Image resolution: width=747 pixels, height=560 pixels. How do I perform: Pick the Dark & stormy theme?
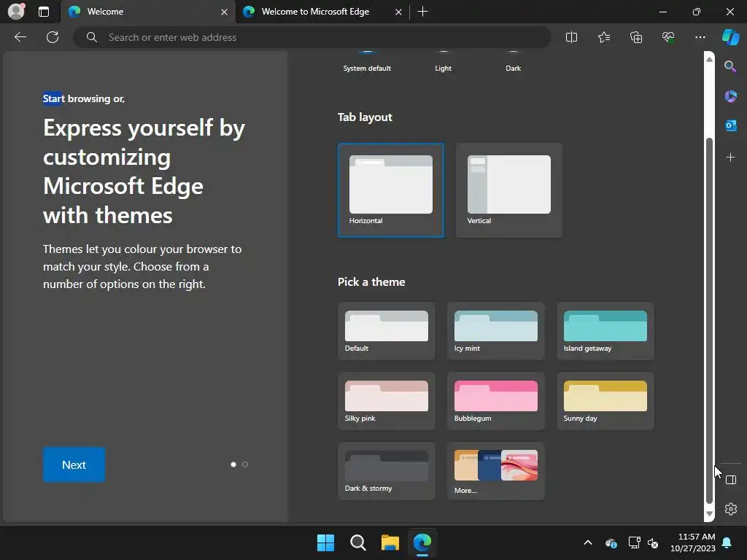[x=387, y=471]
